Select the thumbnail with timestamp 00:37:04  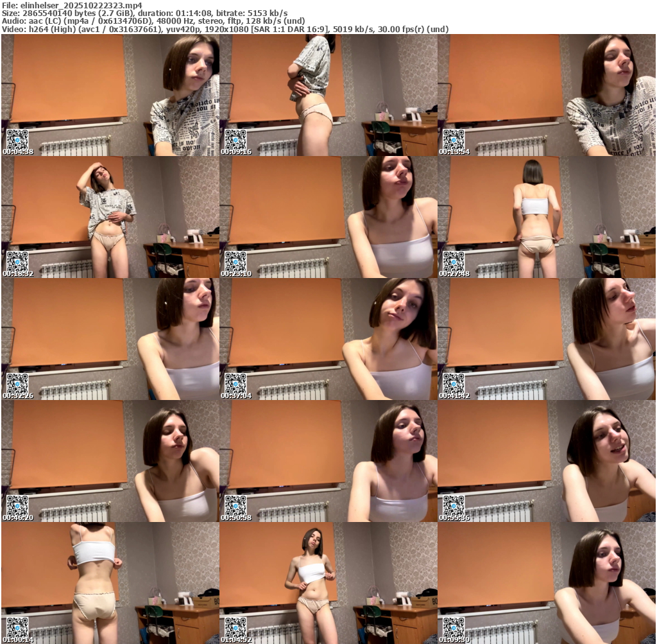point(328,339)
